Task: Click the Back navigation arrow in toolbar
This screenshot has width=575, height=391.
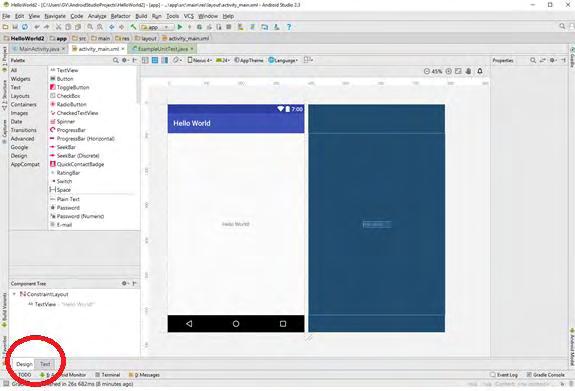Action: [111, 27]
